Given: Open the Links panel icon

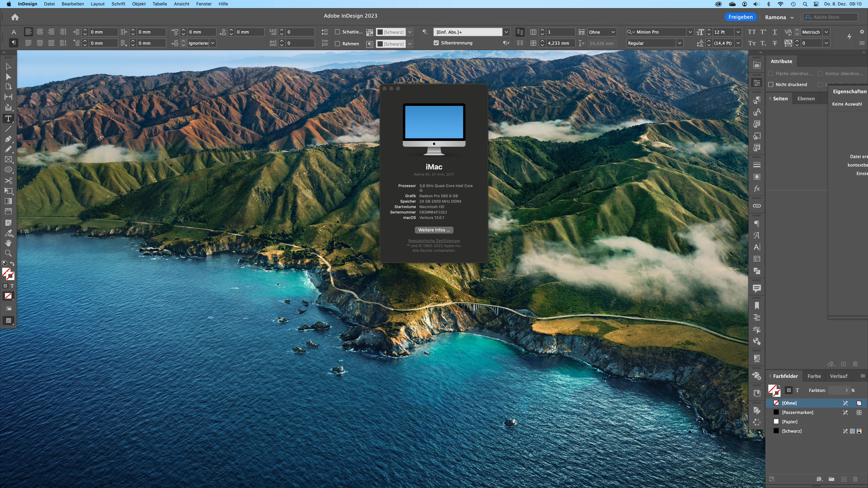Looking at the screenshot, I should coord(757,206).
